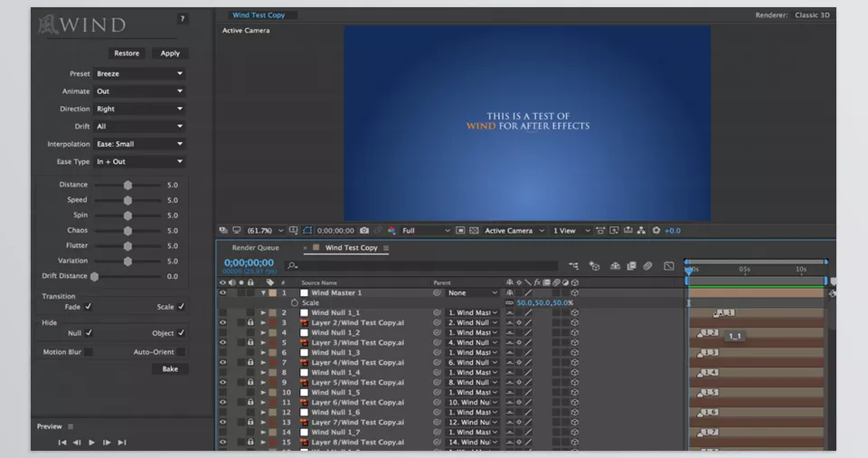This screenshot has height=458, width=868.
Task: Select Wind Test Copy composition viewer tab
Action: coord(259,15)
